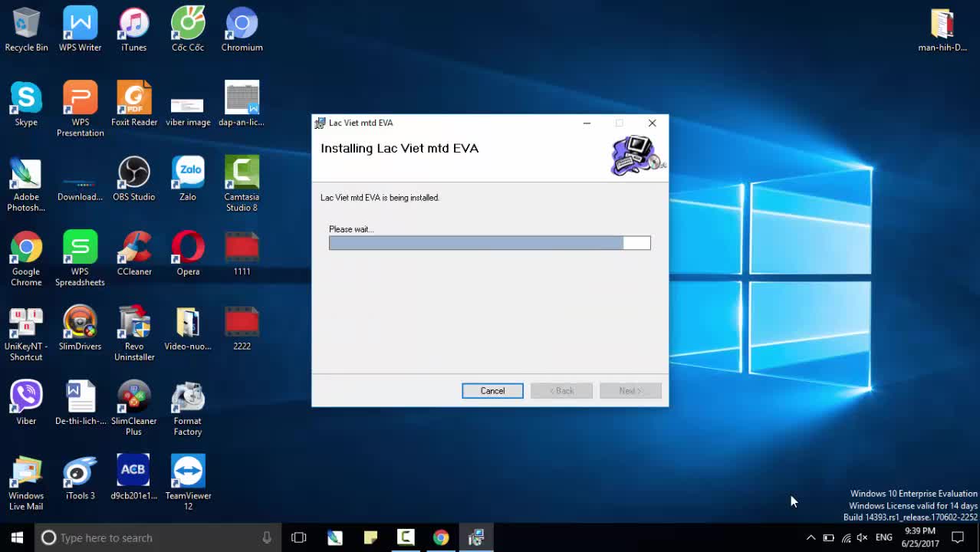Select the Chromium desktop icon
Image resolution: width=980 pixels, height=552 pixels.
[x=242, y=31]
